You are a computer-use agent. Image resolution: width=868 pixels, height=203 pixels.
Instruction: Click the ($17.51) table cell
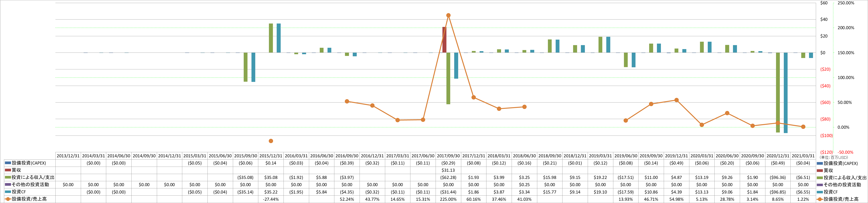626,177
